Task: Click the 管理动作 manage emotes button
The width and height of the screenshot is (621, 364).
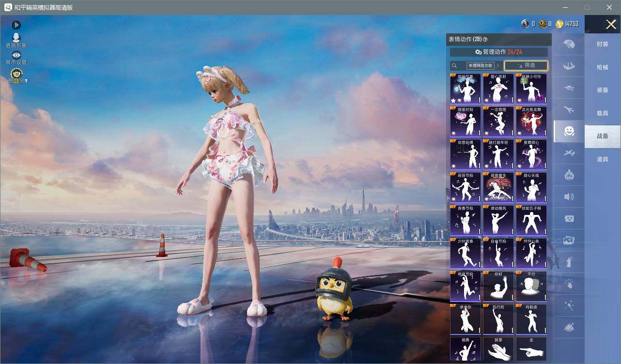Action: [499, 52]
